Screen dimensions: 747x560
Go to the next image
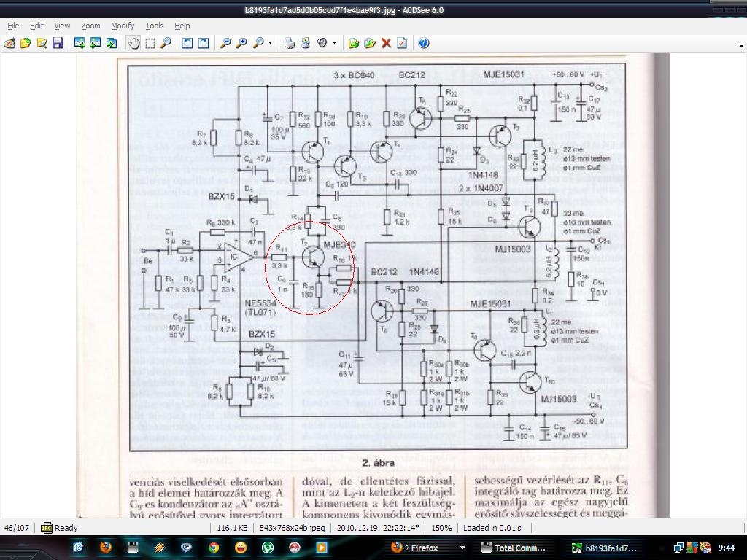(96, 43)
